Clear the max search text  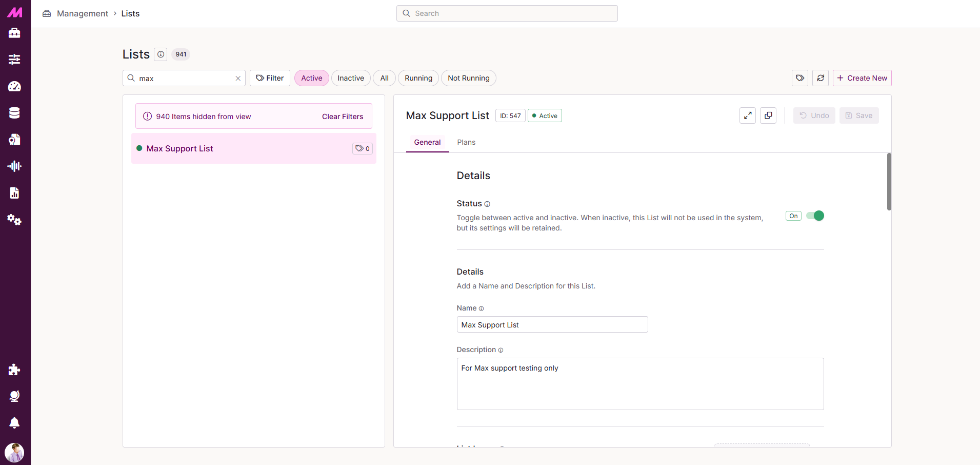click(238, 79)
